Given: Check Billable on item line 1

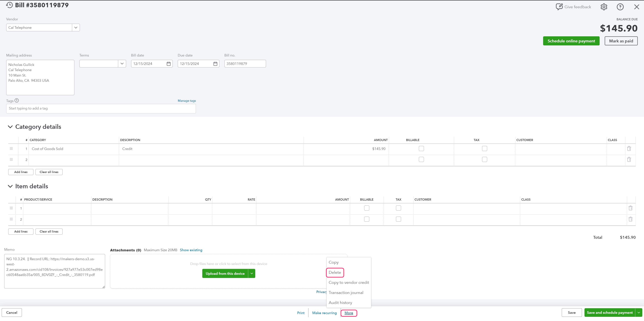Looking at the screenshot, I should pyautogui.click(x=367, y=208).
